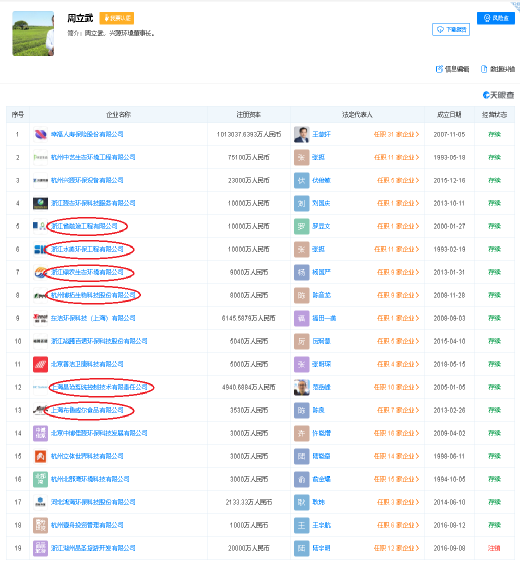Open legal representative 刘国庆 in row 4
This screenshot has width=520, height=562.
click(321, 203)
